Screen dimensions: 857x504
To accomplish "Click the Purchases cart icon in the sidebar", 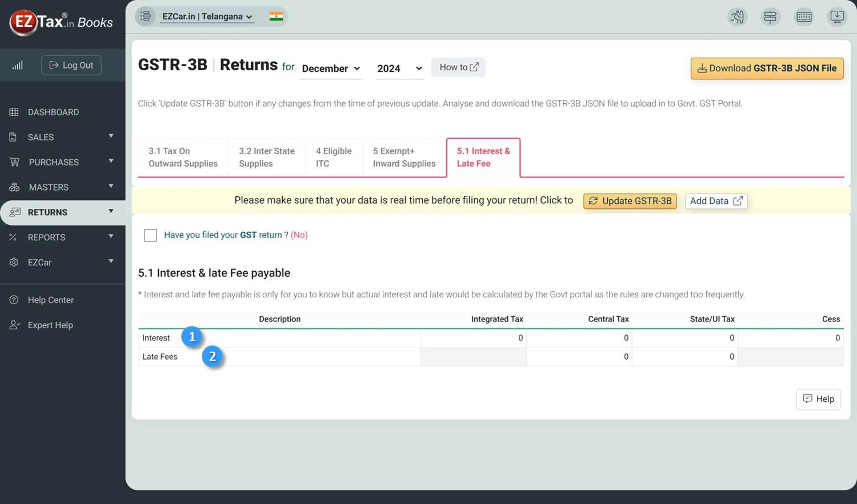I will [x=13, y=162].
